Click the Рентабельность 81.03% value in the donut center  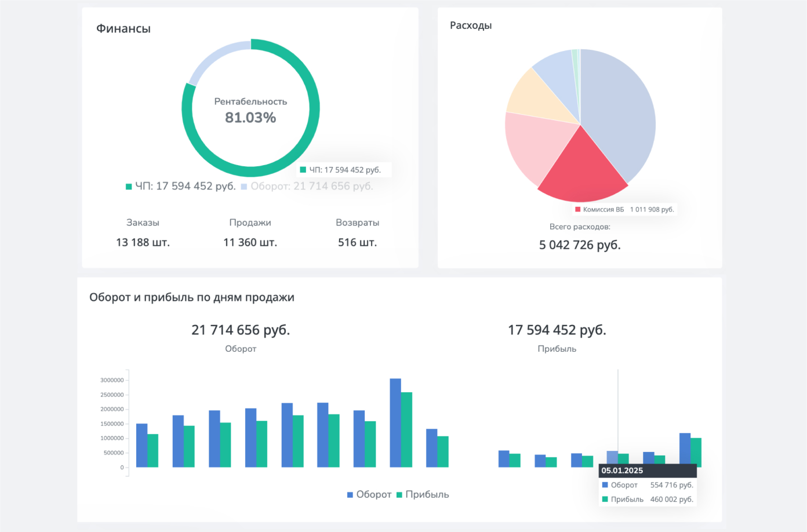(x=250, y=118)
